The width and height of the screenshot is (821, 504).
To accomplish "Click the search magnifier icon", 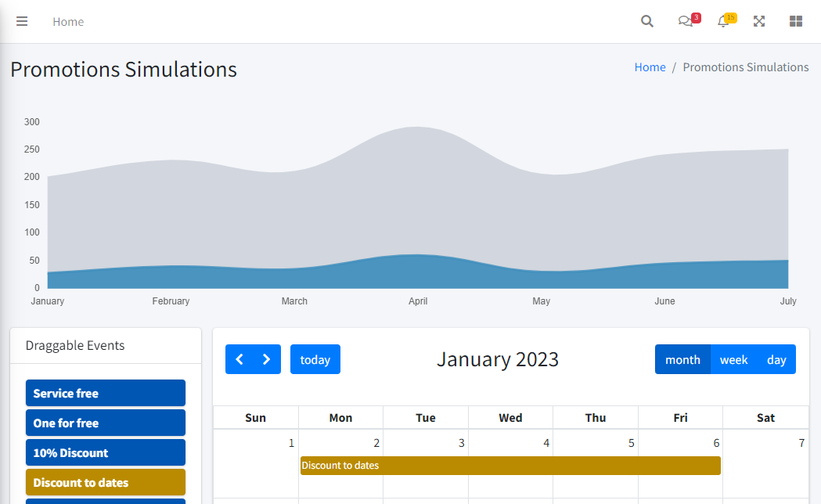I will (647, 21).
